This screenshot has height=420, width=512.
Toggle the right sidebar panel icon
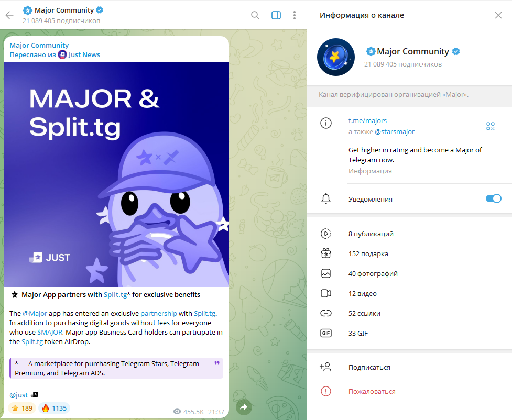click(276, 15)
